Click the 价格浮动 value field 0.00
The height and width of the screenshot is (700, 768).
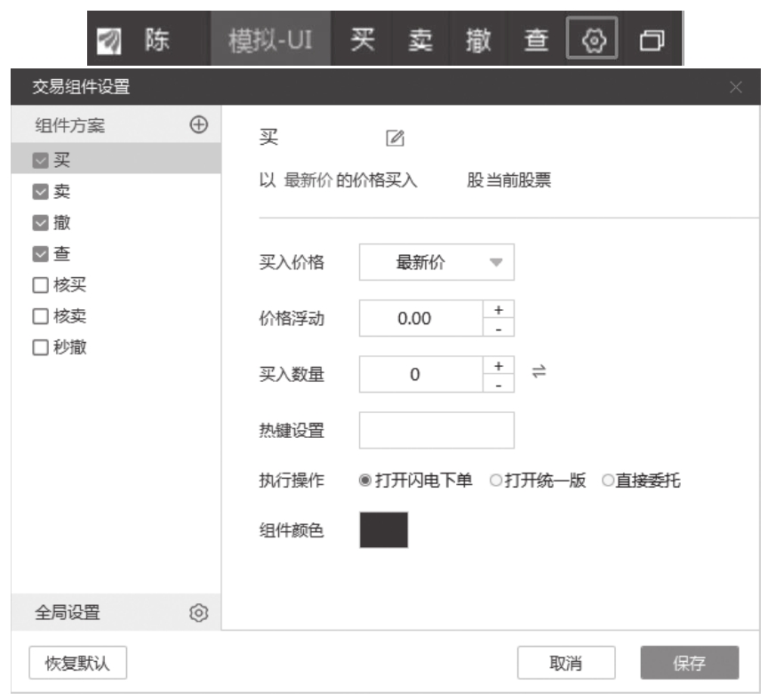pyautogui.click(x=421, y=318)
